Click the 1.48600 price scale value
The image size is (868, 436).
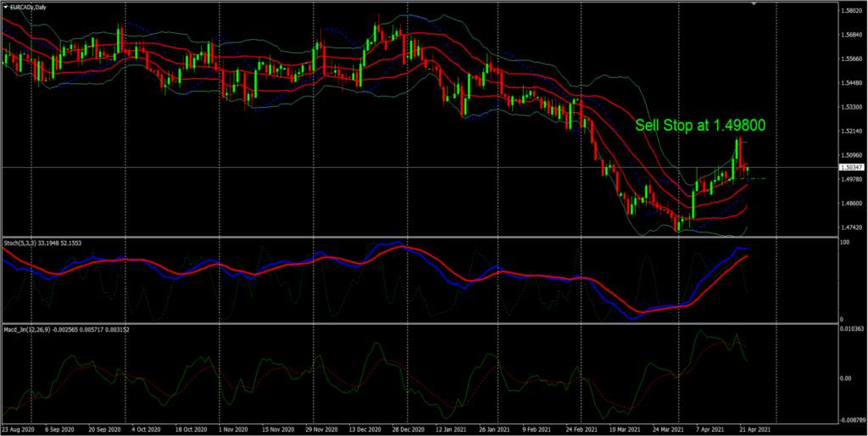853,204
